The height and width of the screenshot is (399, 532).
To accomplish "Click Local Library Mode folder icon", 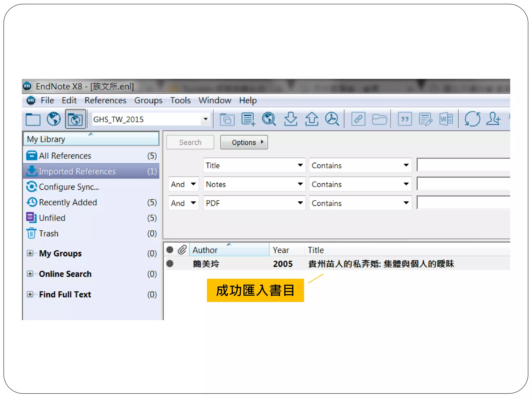I will [33, 119].
